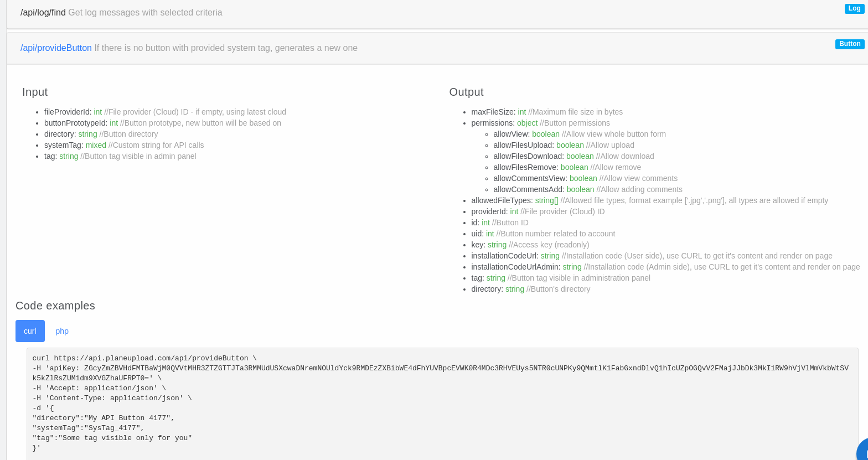Viewport: 868px width, 460px height.
Task: Click the permissions object output field
Action: click(540, 123)
